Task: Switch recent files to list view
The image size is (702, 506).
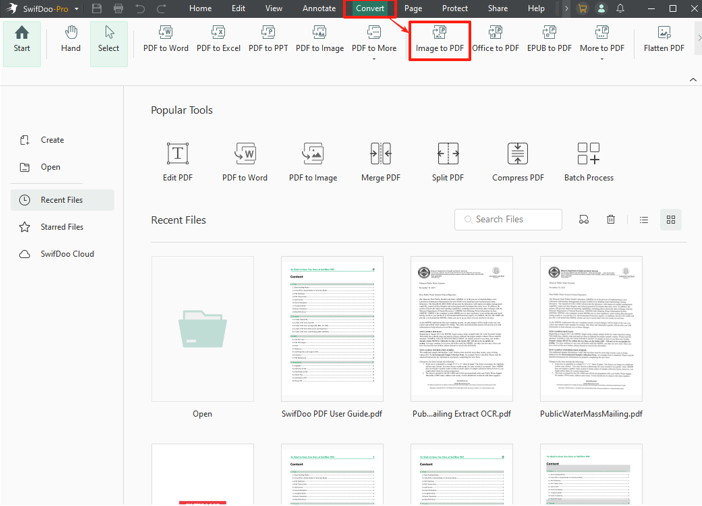Action: [x=644, y=219]
